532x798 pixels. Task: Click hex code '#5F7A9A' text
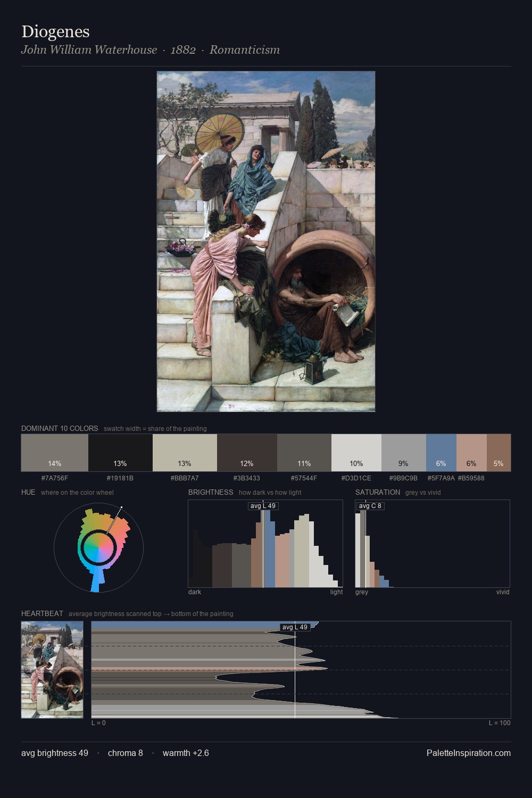tap(441, 478)
